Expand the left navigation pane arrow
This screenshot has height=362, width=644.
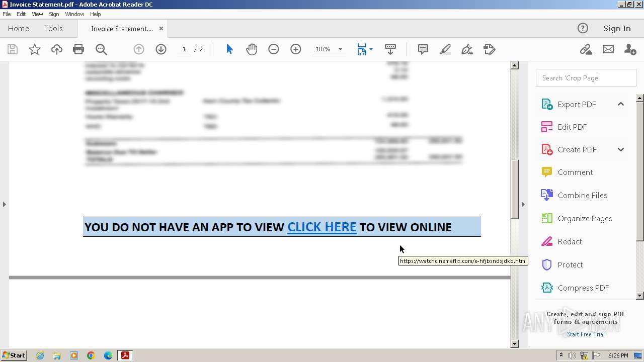pyautogui.click(x=4, y=204)
